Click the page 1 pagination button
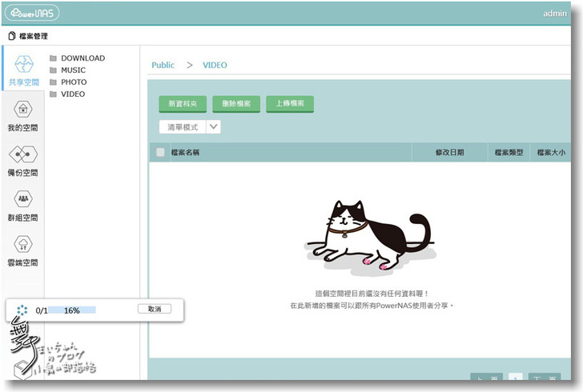 [x=516, y=377]
